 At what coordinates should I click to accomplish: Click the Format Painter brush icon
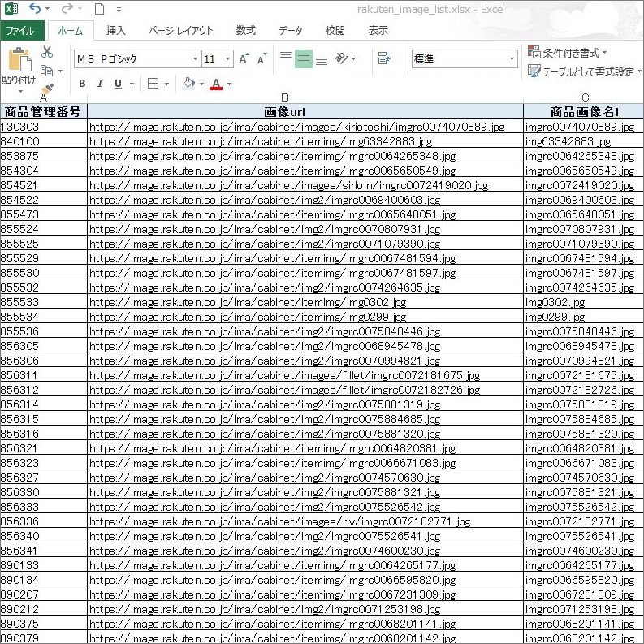(x=47, y=89)
